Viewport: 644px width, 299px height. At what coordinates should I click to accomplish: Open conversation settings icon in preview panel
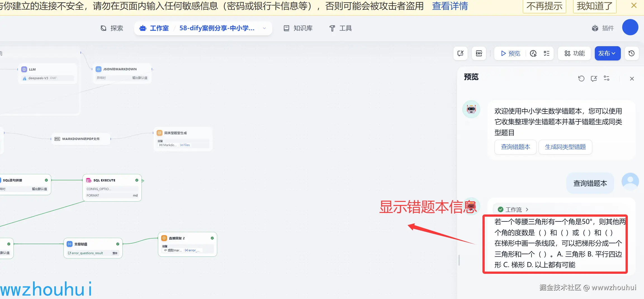[607, 78]
